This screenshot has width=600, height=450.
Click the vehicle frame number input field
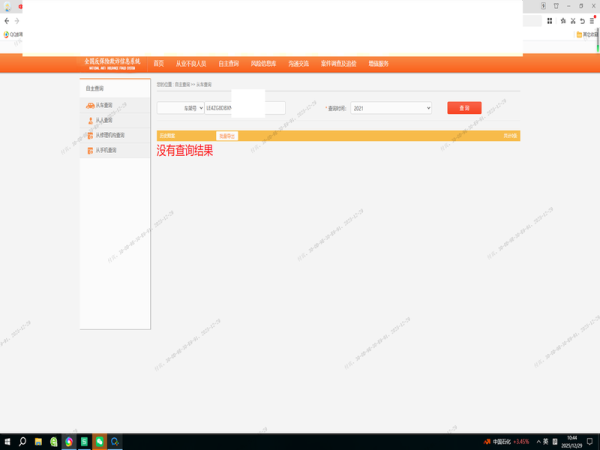pos(244,107)
